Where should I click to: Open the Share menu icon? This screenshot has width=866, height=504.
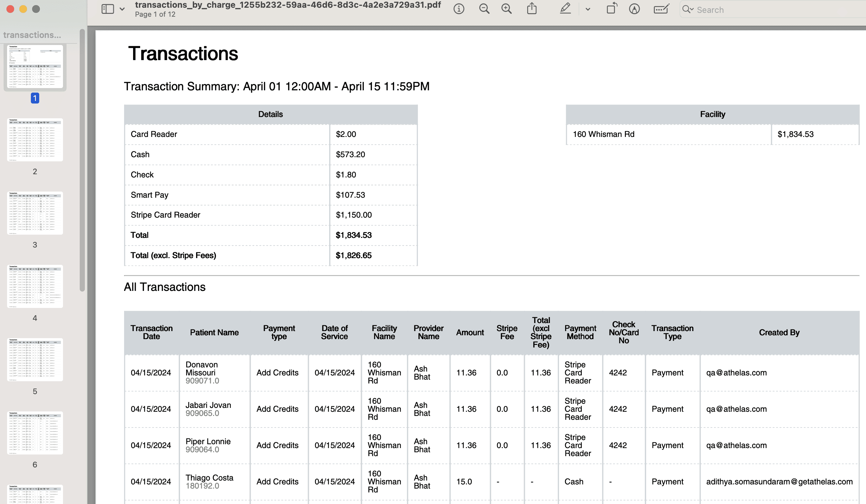click(x=532, y=9)
